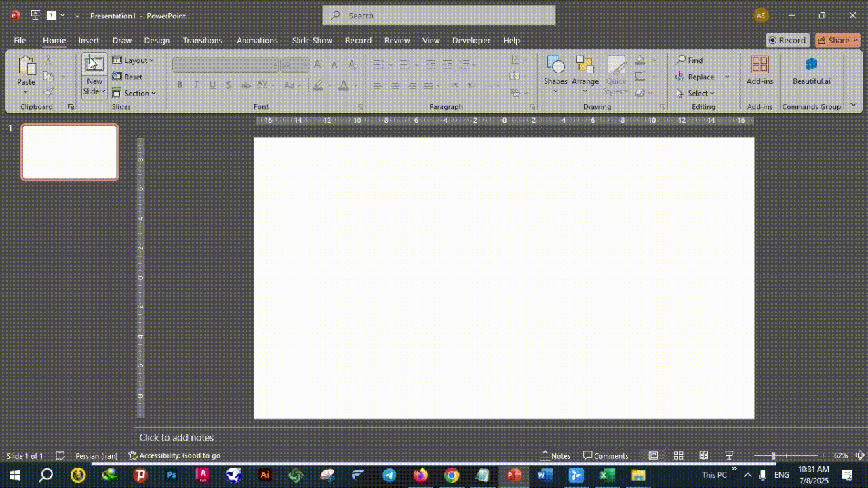The image size is (868, 488).
Task: Fit slide to current window
Action: (860, 455)
